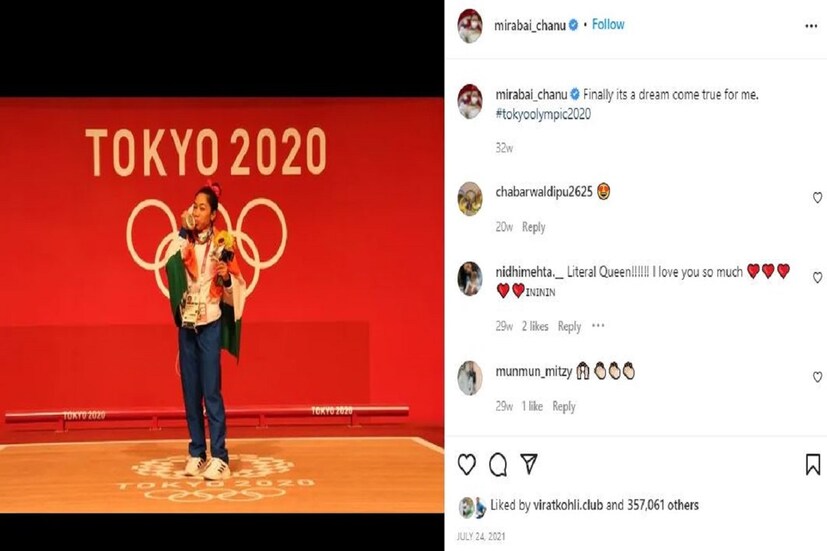Reply to munmun_mitzy's comment
Viewport: 827px width, 551px height.
[x=564, y=407]
